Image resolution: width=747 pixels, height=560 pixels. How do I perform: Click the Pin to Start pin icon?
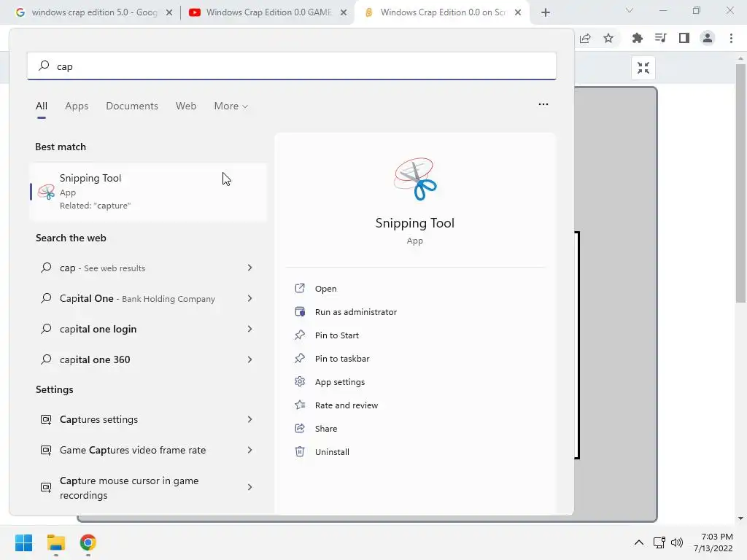coord(300,335)
